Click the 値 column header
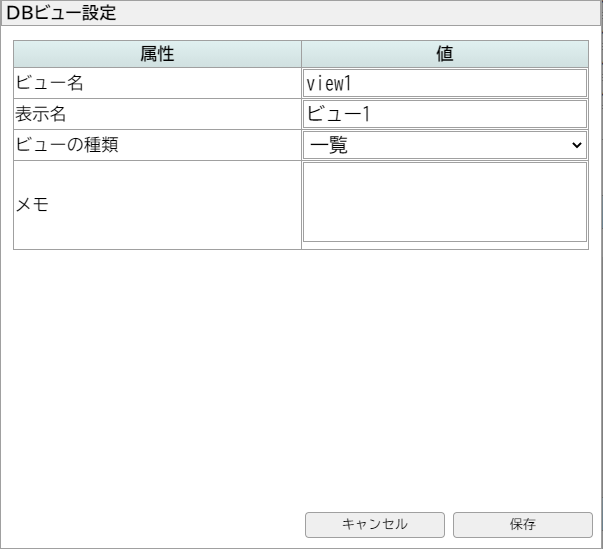This screenshot has height=549, width=603. (x=444, y=54)
